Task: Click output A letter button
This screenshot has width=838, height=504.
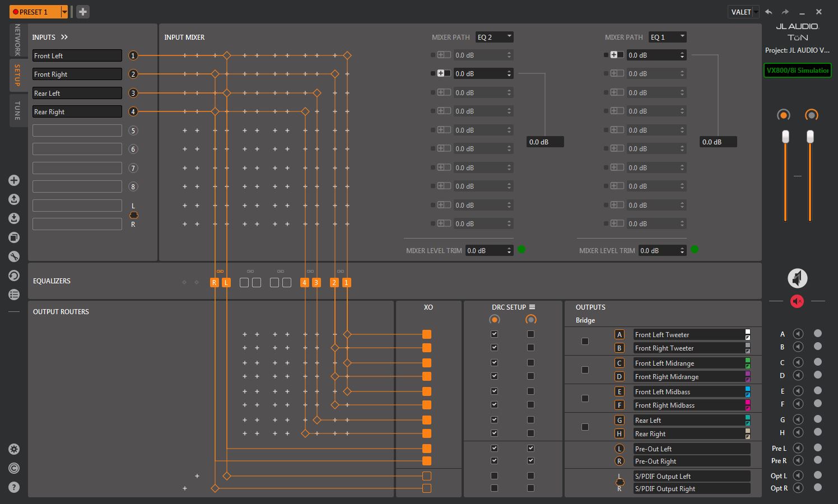Action: coord(620,334)
